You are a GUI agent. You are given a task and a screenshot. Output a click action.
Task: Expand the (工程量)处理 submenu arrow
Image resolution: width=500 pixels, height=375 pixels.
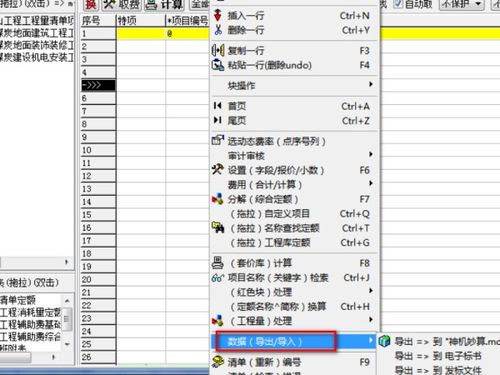[371, 320]
